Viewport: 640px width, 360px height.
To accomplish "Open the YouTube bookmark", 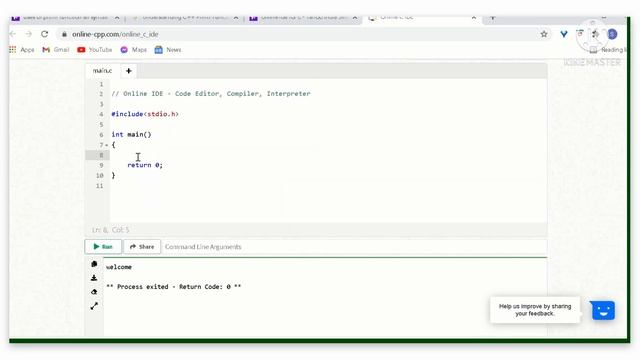I will click(x=95, y=50).
